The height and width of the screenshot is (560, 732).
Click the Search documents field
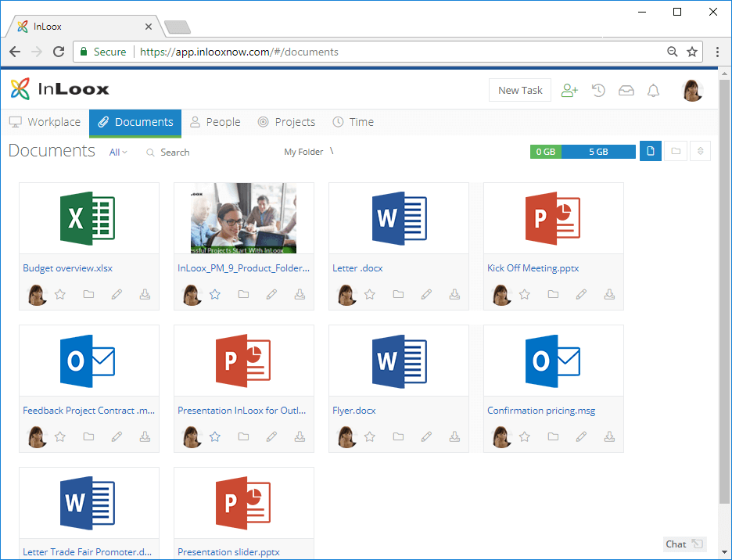click(x=174, y=153)
